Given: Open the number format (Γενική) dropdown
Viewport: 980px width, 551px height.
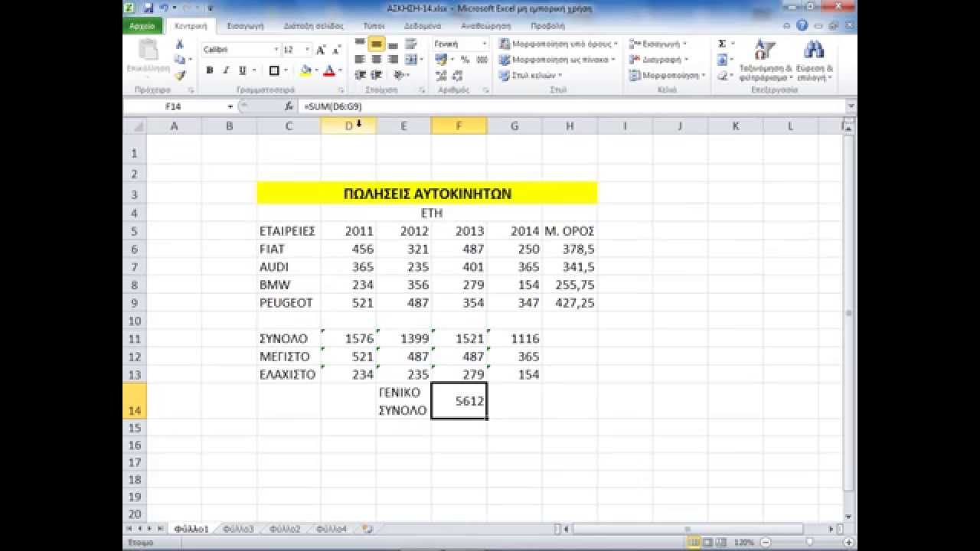Looking at the screenshot, I should point(483,44).
